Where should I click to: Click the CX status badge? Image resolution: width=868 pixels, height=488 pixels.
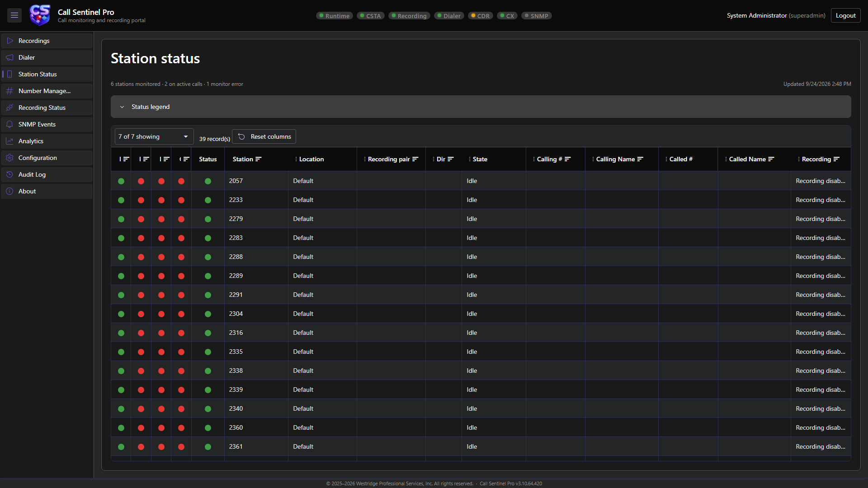[x=507, y=16]
